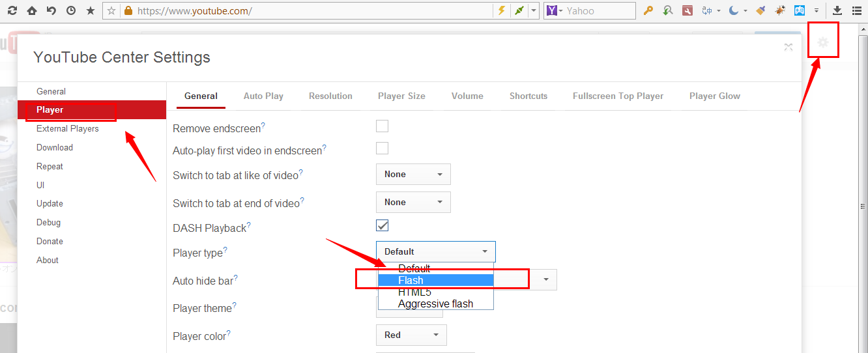Check Auto-play first video in endscreen
This screenshot has width=868, height=353.
(382, 148)
